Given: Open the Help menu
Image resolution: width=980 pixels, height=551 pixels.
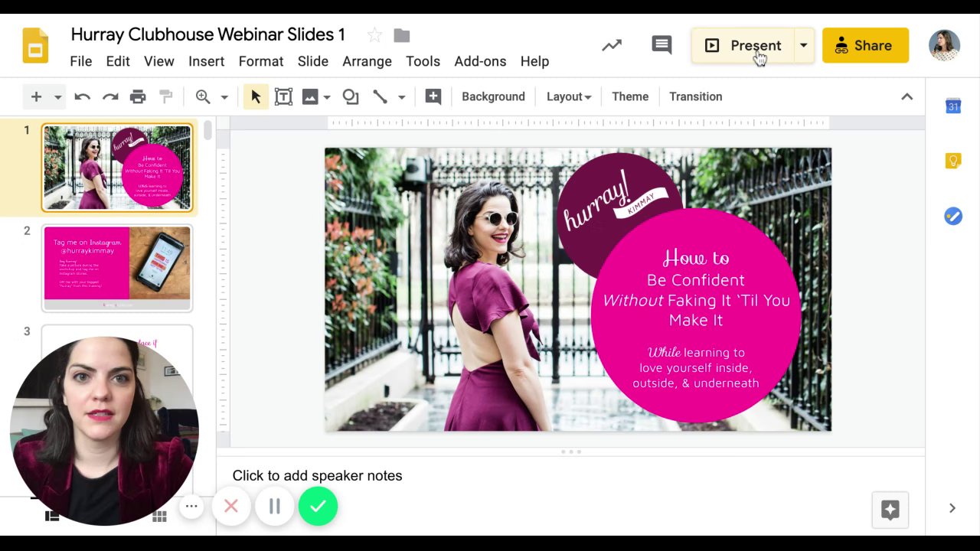Looking at the screenshot, I should point(534,61).
